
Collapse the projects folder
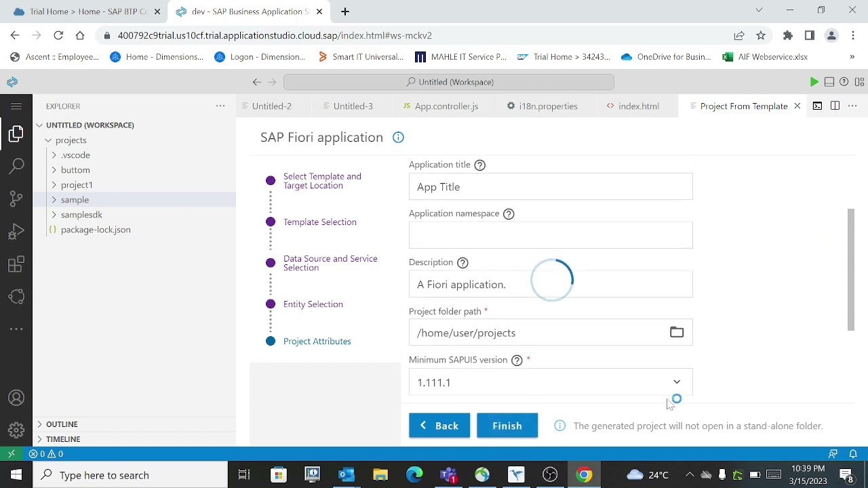71,140
